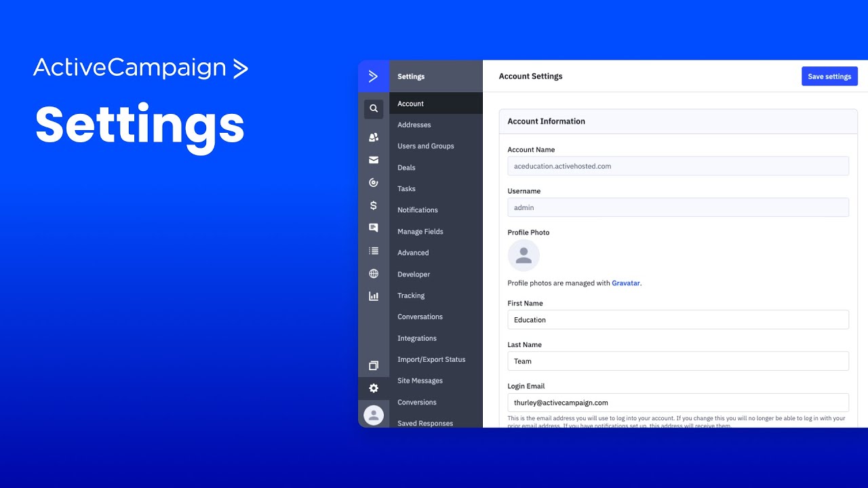The height and width of the screenshot is (488, 868).
Task: Open Users and Groups settings
Action: (436, 146)
